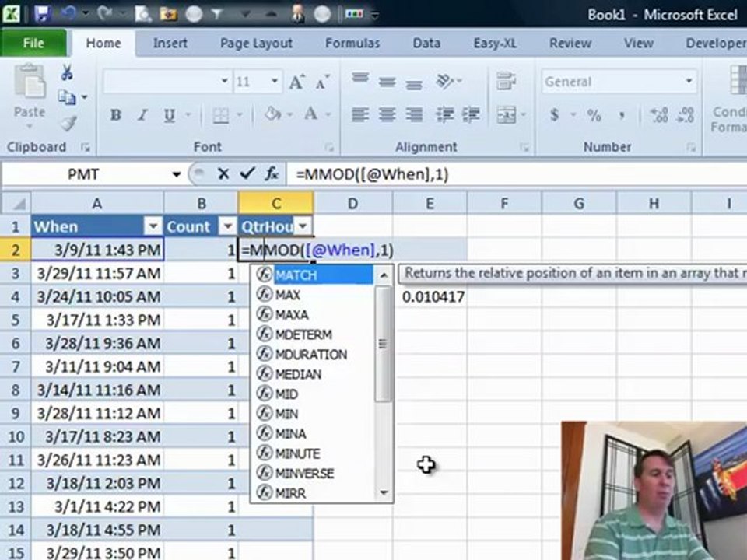Open the Name Box dropdown arrow
The image size is (747, 560).
(x=177, y=174)
